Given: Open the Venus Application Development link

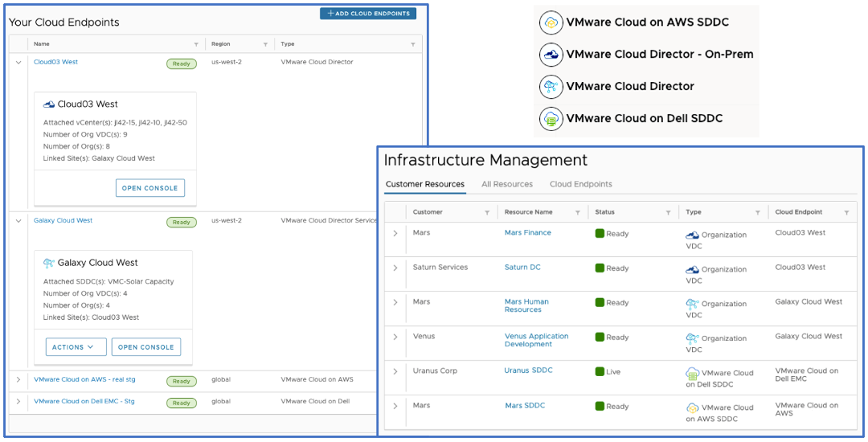Looking at the screenshot, I should [536, 340].
